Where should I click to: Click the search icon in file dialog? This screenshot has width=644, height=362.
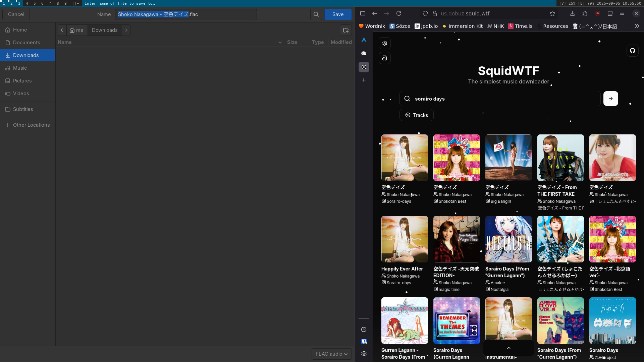[316, 14]
